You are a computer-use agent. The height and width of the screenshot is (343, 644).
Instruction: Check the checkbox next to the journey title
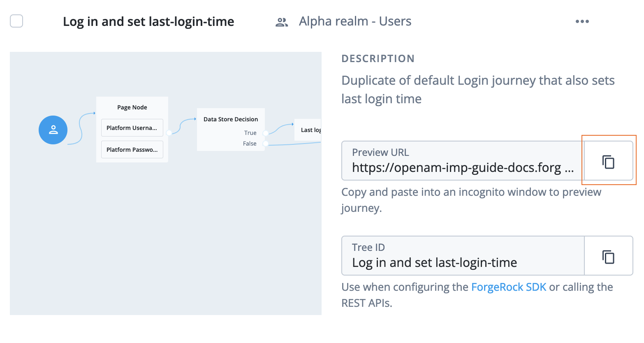pos(16,21)
